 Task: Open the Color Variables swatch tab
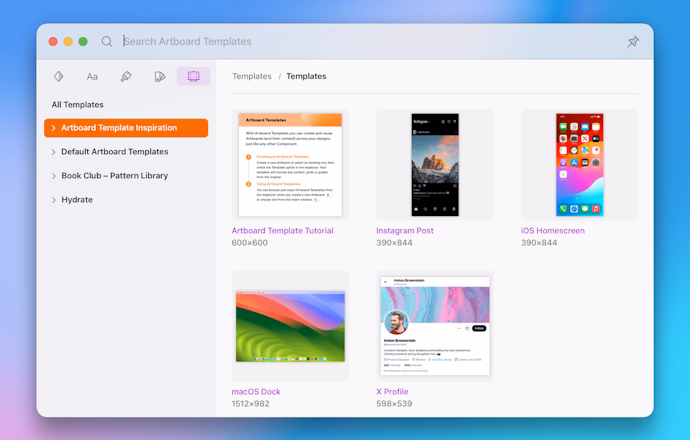[159, 76]
